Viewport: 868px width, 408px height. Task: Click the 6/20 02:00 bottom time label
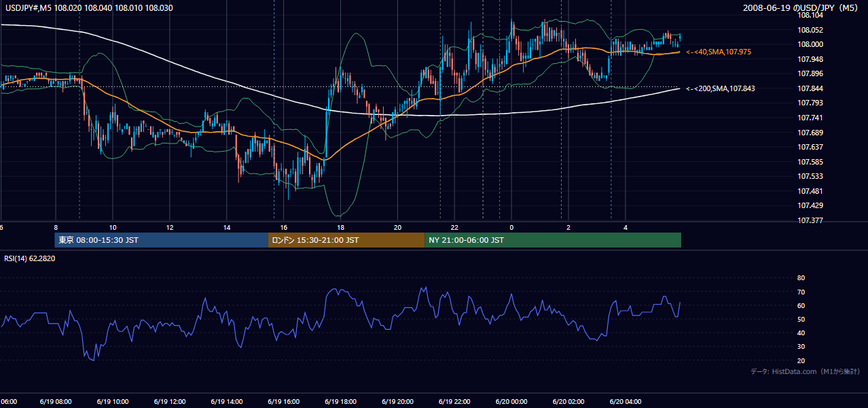569,402
